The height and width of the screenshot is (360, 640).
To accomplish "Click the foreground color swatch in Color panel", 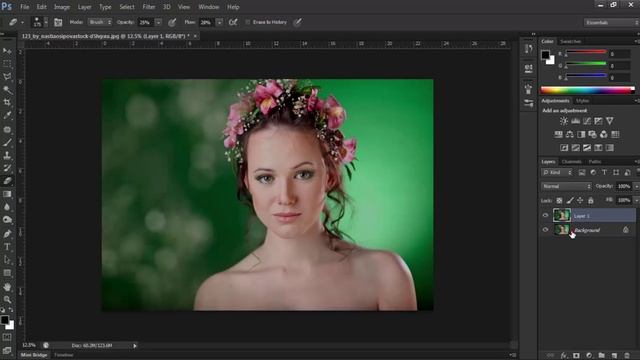I will [x=545, y=55].
